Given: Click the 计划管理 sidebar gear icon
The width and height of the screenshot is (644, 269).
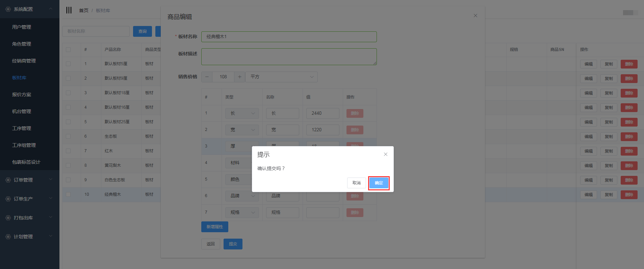Looking at the screenshot, I should click(x=8, y=237).
